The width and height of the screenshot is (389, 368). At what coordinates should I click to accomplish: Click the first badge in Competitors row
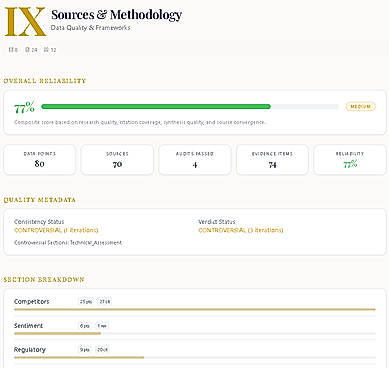tap(86, 302)
